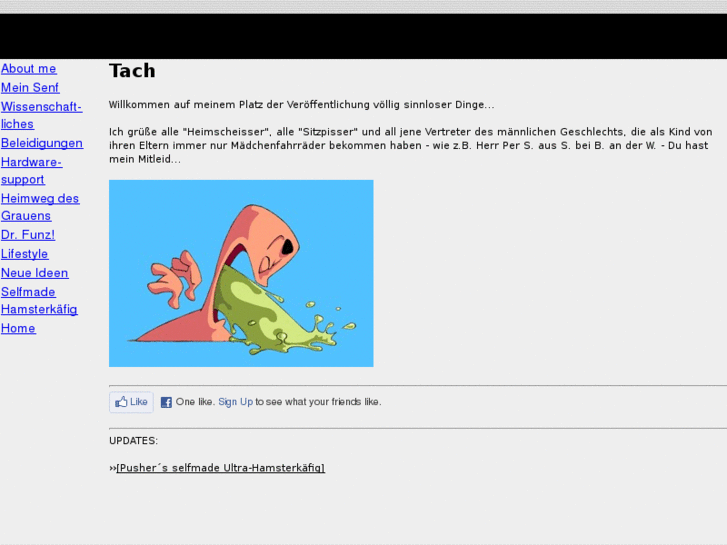Screen dimensions: 727x545
Task: Visit the Hardware-support link
Action: 32,171
